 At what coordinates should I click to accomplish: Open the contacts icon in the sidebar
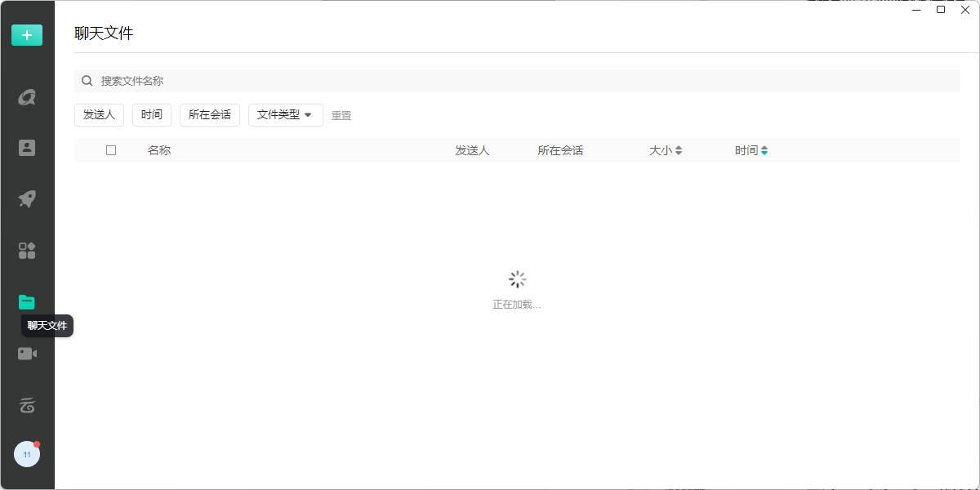tap(27, 147)
